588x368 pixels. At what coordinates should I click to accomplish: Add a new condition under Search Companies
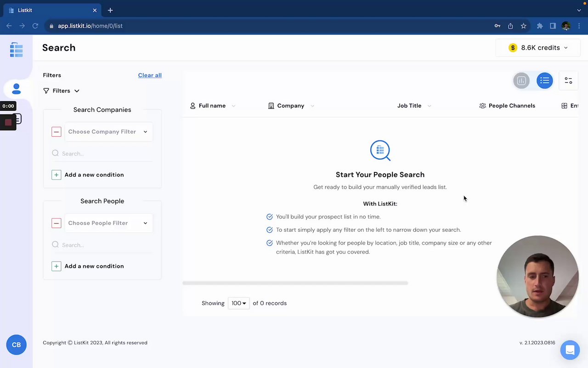[x=88, y=175]
